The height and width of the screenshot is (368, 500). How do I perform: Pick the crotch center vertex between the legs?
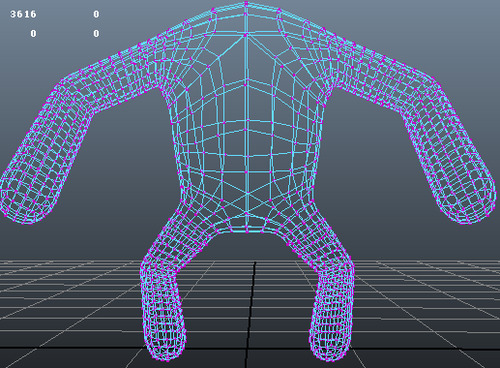(x=247, y=230)
